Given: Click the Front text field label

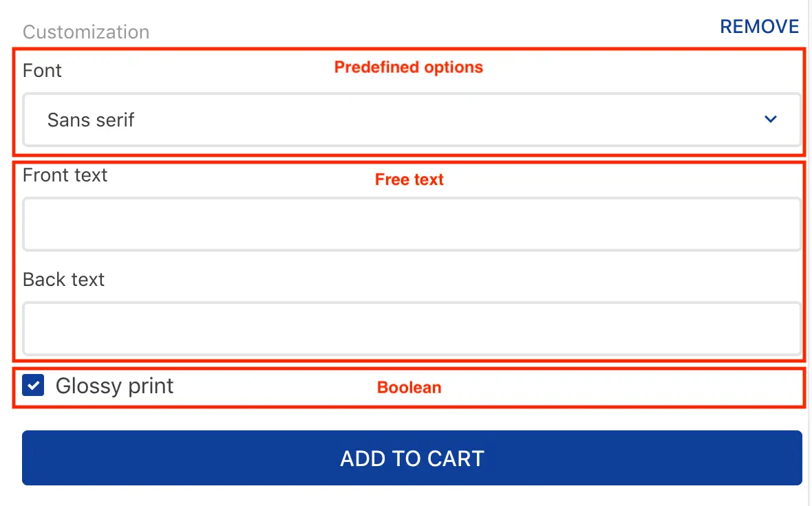Looking at the screenshot, I should (65, 175).
